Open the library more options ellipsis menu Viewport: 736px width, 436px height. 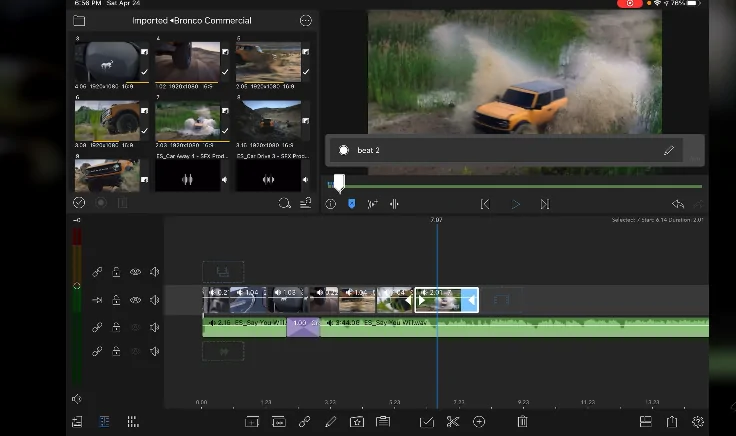(x=305, y=21)
